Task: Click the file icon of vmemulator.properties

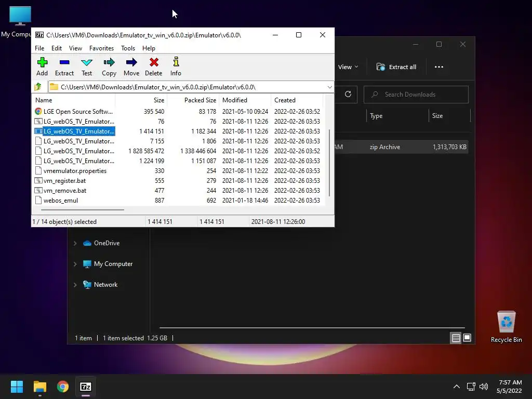Action: 38,170
